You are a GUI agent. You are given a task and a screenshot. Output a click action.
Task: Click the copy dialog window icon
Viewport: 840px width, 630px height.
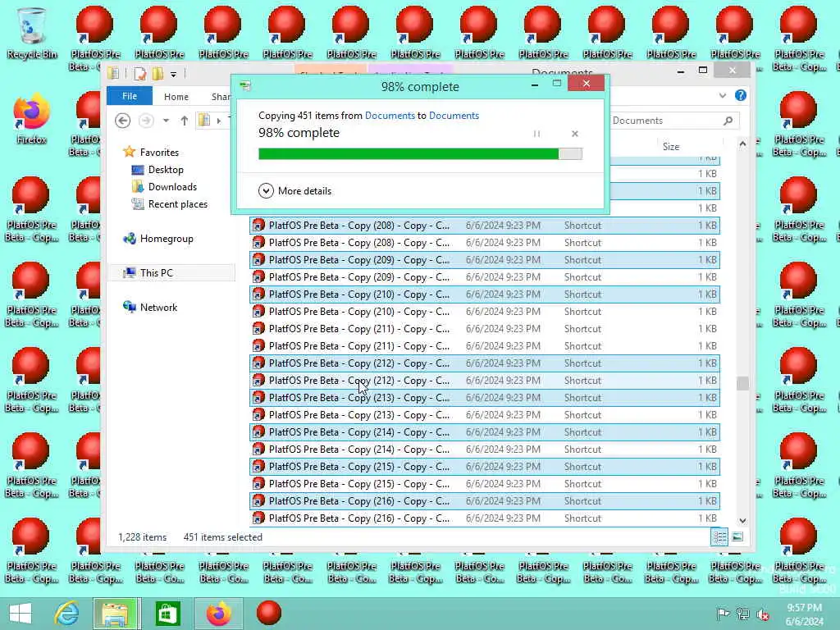pos(245,85)
